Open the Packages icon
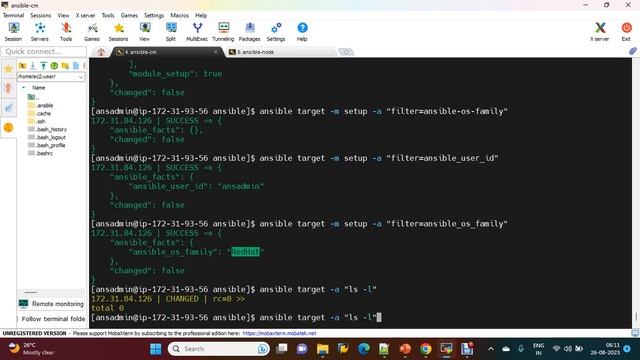 tap(249, 31)
